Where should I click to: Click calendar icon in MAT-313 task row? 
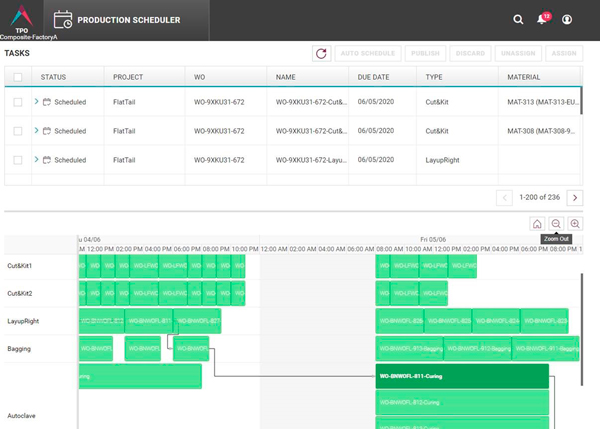(x=47, y=102)
